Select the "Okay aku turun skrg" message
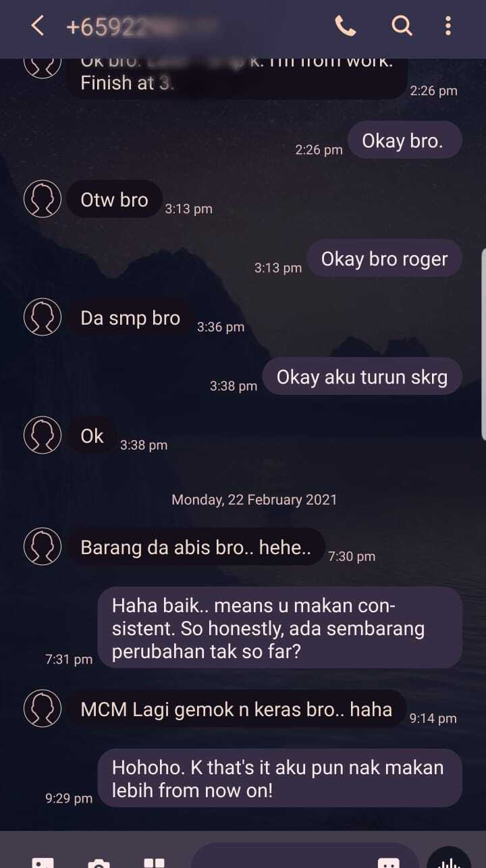486x868 pixels. pos(362,377)
